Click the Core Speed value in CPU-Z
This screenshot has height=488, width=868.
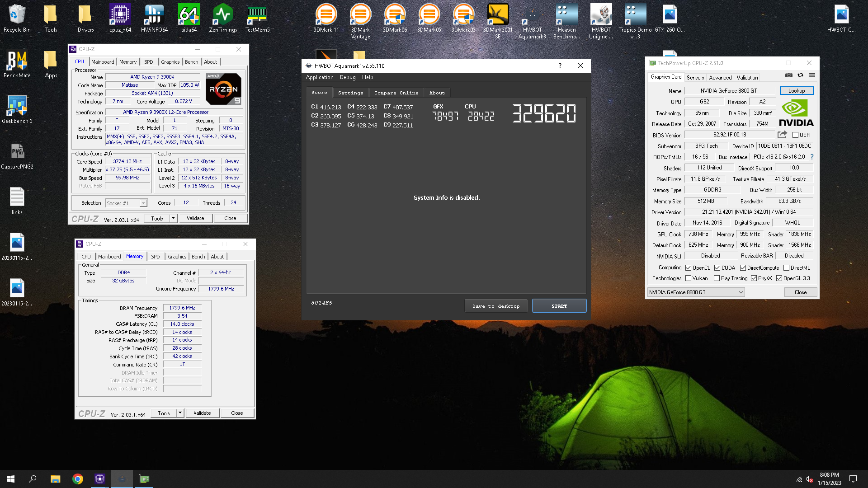click(127, 161)
